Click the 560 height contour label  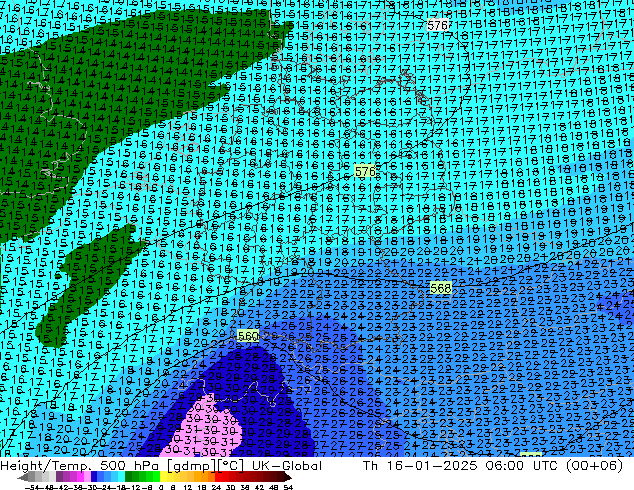[x=248, y=336]
